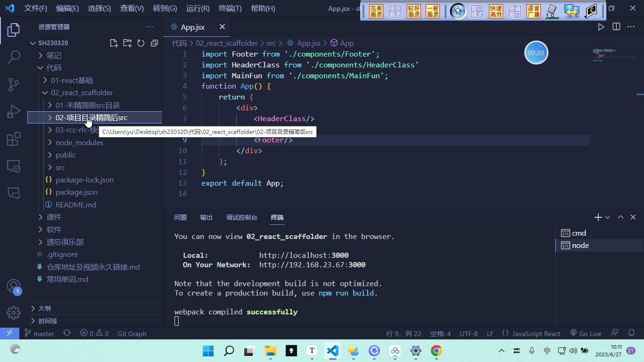Open the Search view in activity bar

[x=14, y=57]
